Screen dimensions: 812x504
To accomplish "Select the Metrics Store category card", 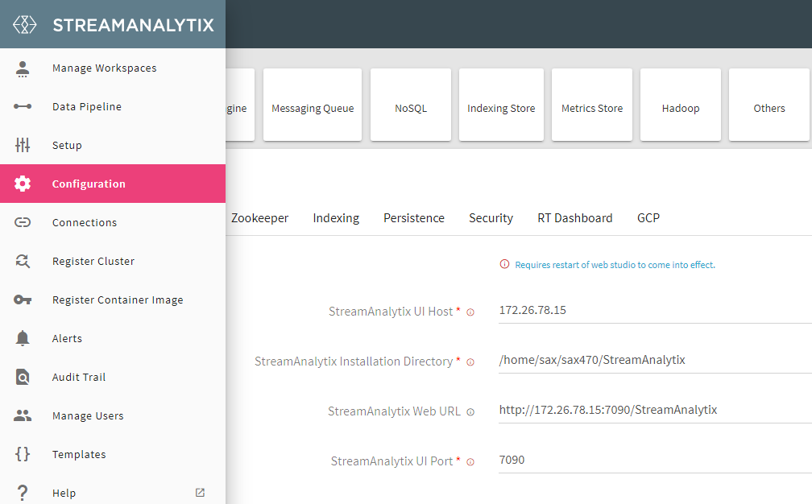I will (592, 105).
